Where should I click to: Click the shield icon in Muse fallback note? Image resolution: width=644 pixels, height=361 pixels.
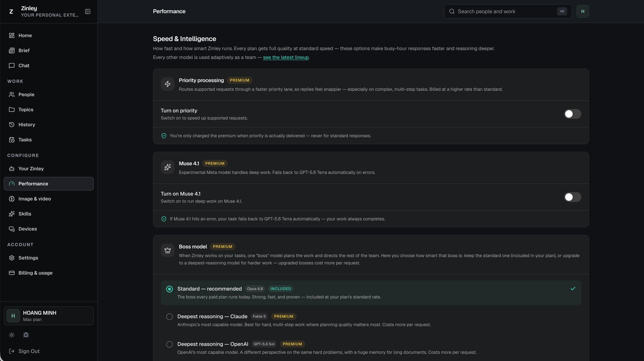[164, 219]
